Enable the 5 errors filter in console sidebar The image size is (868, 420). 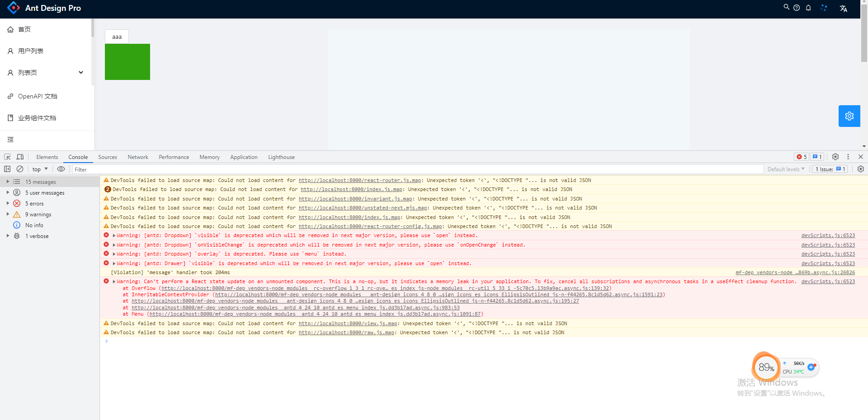(x=33, y=203)
